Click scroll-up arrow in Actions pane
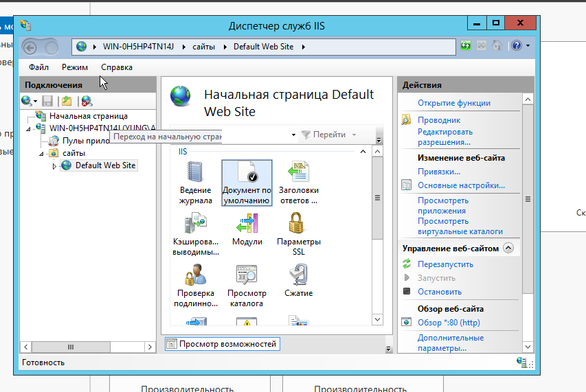The image size is (586, 392). 528,99
